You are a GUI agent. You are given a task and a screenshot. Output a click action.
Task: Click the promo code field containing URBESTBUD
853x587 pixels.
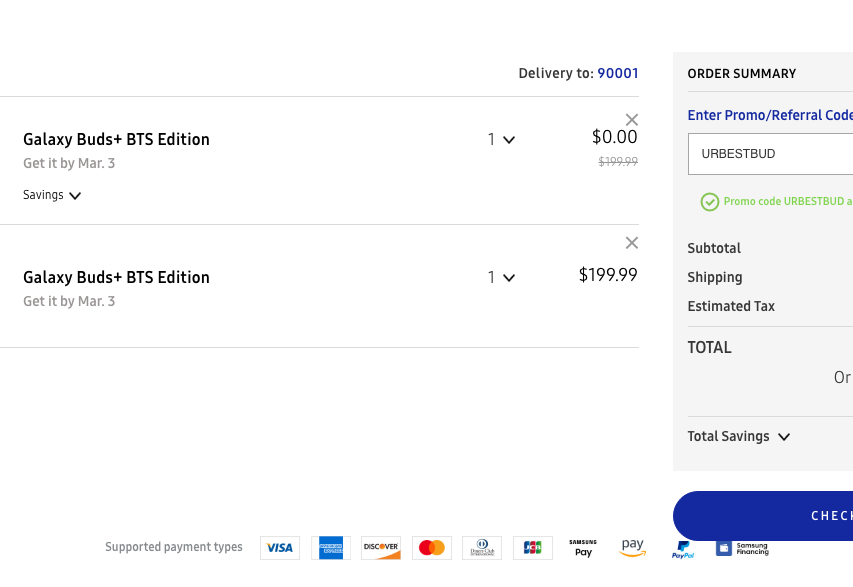click(x=770, y=154)
